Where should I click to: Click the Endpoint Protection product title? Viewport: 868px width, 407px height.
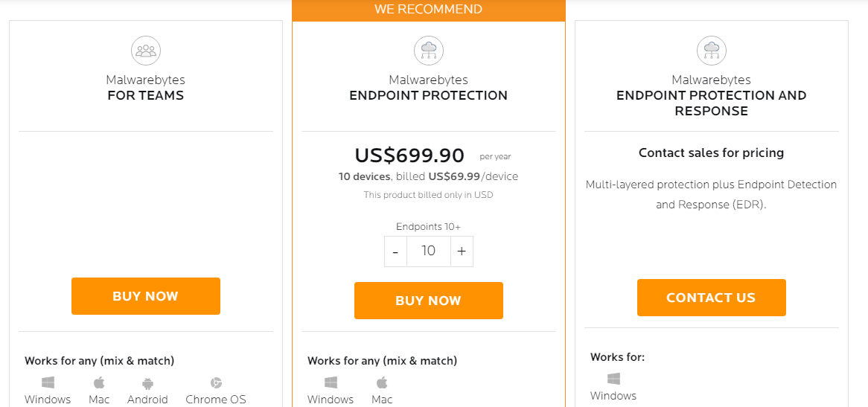(429, 88)
